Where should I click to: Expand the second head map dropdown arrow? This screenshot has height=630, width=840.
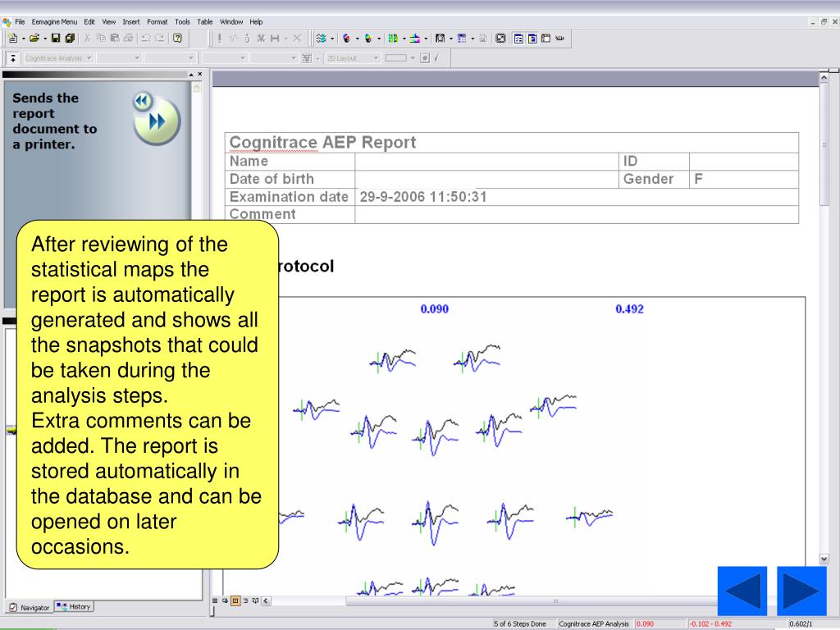pyautogui.click(x=379, y=39)
